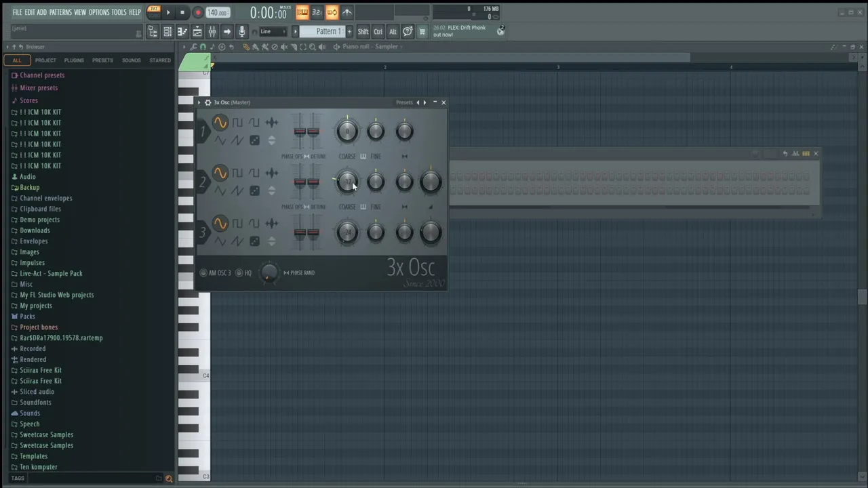Viewport: 868px width, 488px height.
Task: Toggle the Ctrl modifier button
Action: [x=378, y=32]
